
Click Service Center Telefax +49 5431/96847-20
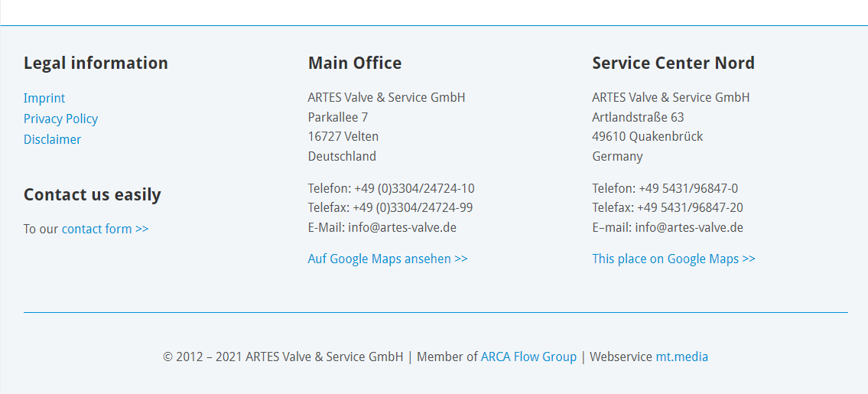pos(668,208)
